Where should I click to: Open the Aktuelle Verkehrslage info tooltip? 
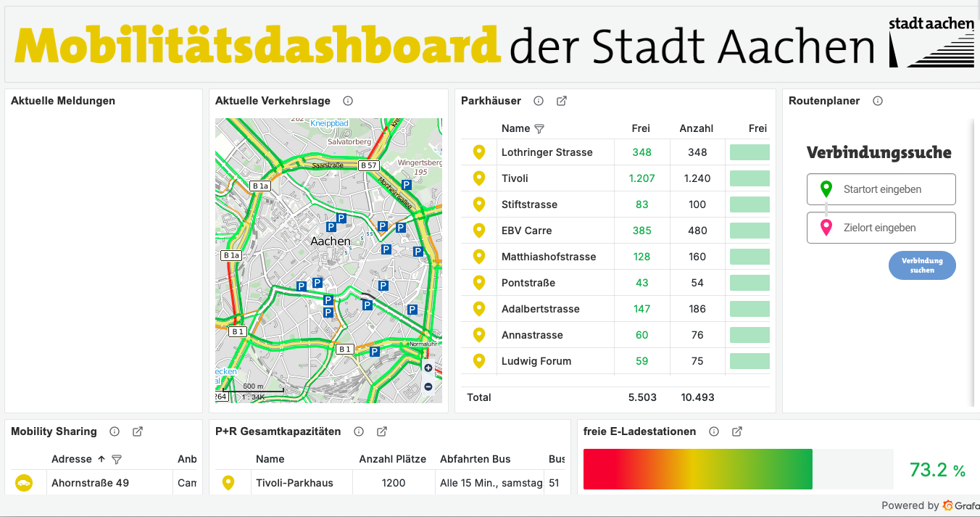point(348,102)
